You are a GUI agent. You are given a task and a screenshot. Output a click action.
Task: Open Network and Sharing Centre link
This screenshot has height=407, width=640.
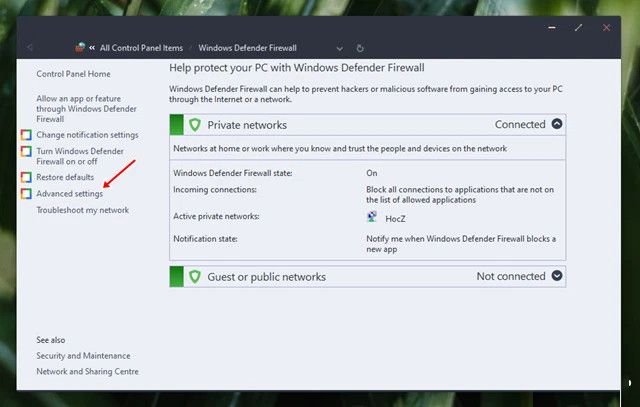pos(87,372)
